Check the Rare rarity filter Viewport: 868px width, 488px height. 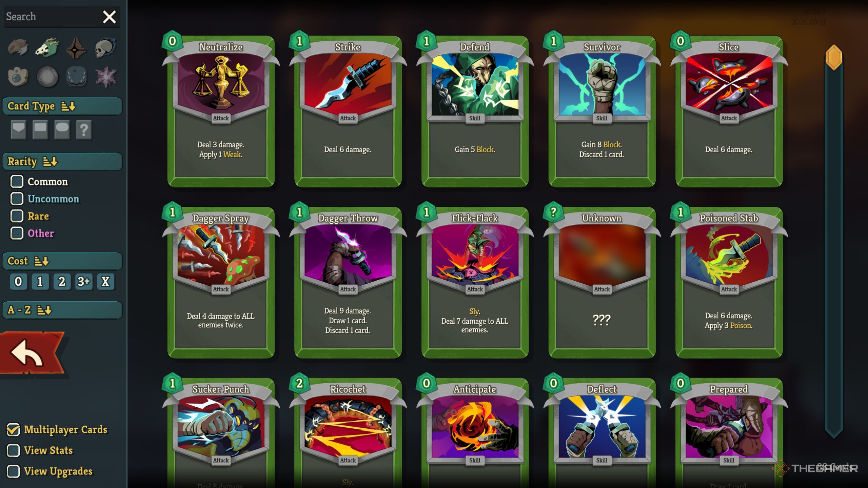pyautogui.click(x=17, y=216)
